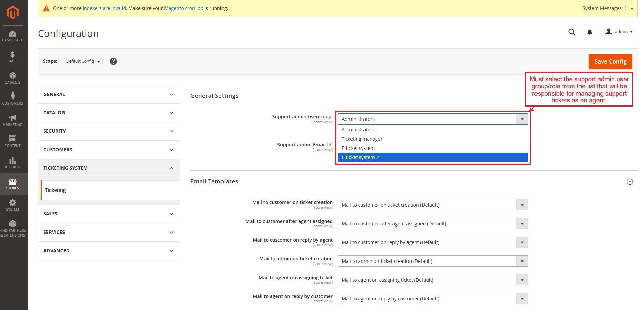Choose E-ticket system-2 option in list

pyautogui.click(x=360, y=157)
